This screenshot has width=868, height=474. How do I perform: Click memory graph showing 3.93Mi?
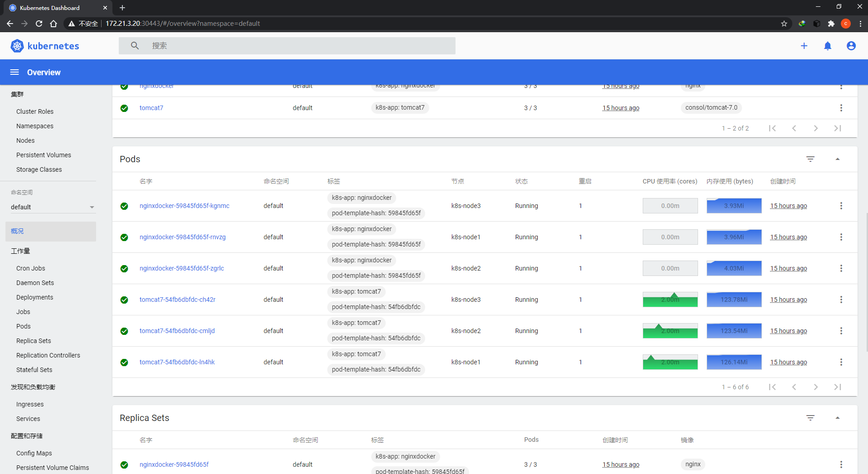[x=734, y=206]
